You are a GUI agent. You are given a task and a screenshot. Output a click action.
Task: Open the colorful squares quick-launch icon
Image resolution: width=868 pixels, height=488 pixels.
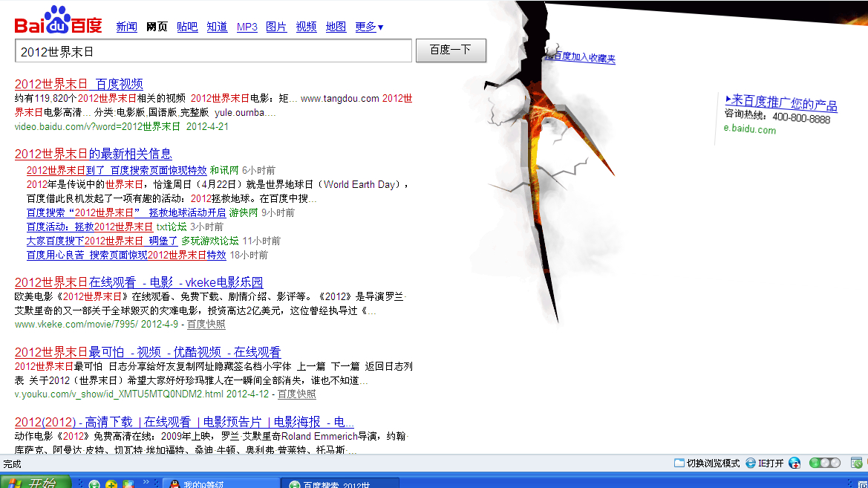click(x=128, y=484)
